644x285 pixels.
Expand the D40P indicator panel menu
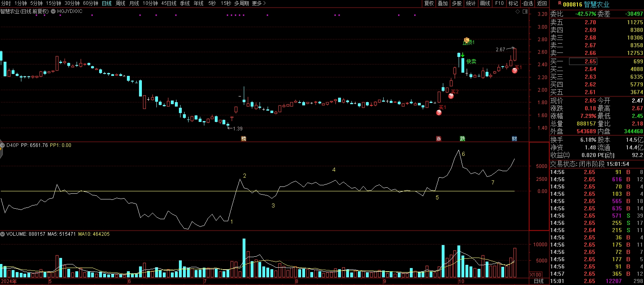(x=2, y=145)
